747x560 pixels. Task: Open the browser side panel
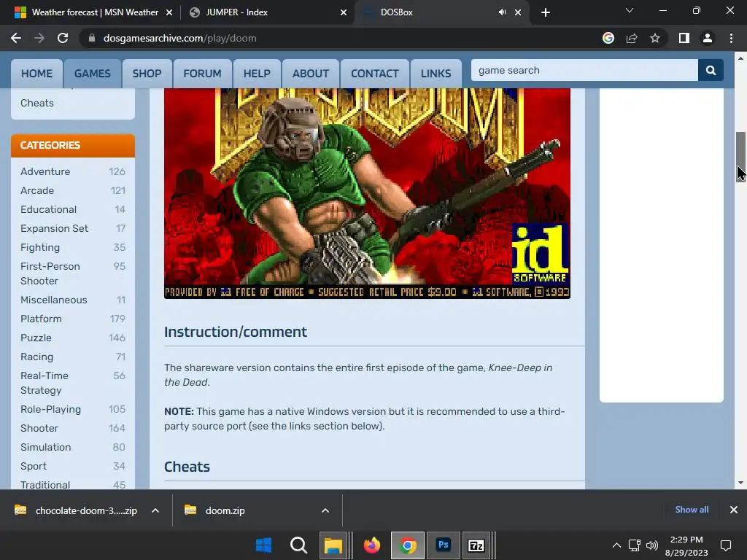coord(684,38)
